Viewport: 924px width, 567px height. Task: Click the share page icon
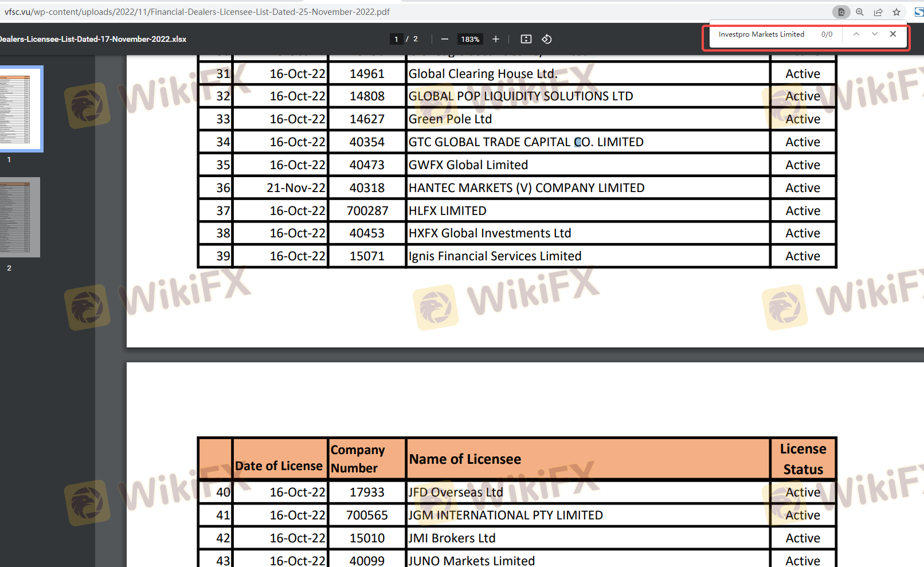[x=878, y=12]
